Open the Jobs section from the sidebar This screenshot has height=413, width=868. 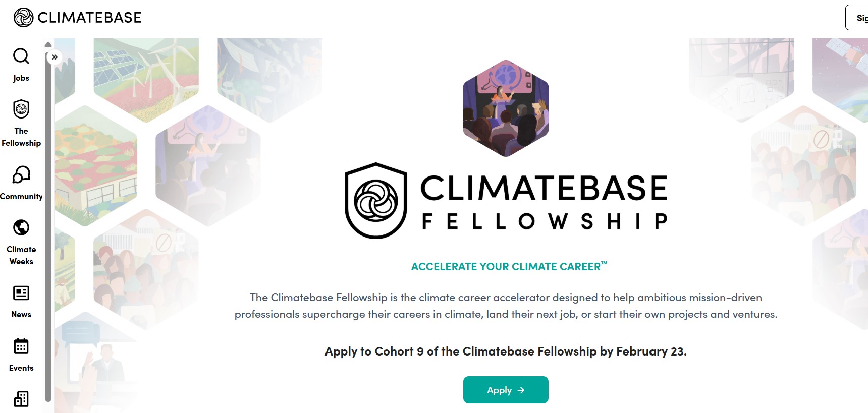coord(21,67)
